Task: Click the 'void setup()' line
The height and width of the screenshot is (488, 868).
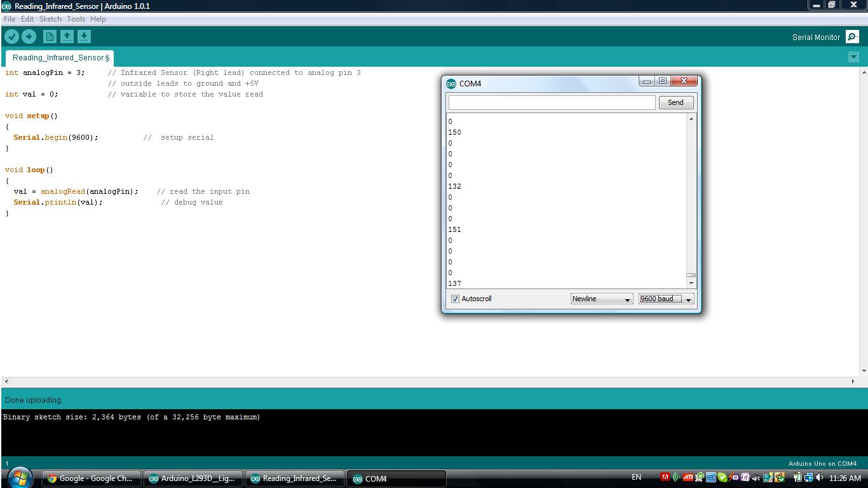Action: click(x=31, y=116)
